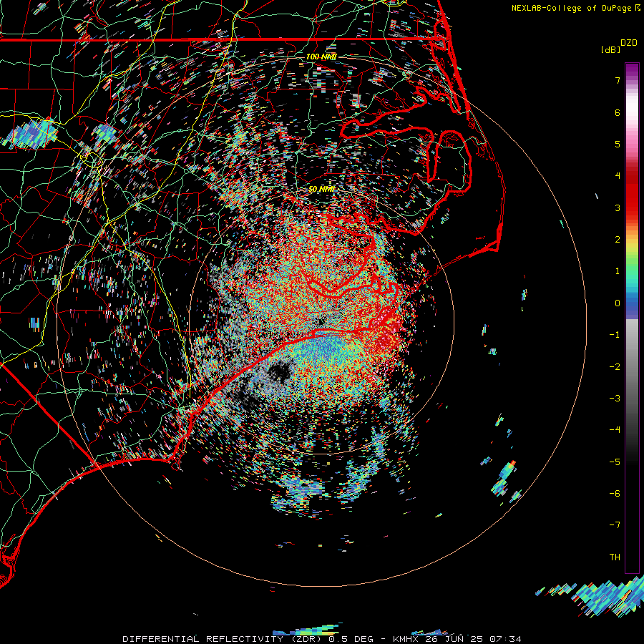This screenshot has height=644, width=644.
Task: Click the -6 value on color scale
Action: point(615,494)
